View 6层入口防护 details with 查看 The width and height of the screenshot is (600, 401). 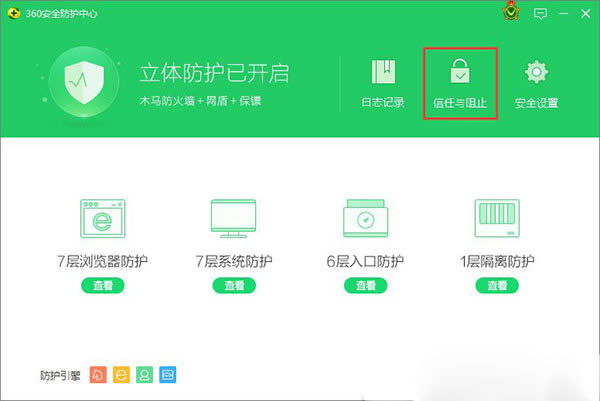coord(365,286)
